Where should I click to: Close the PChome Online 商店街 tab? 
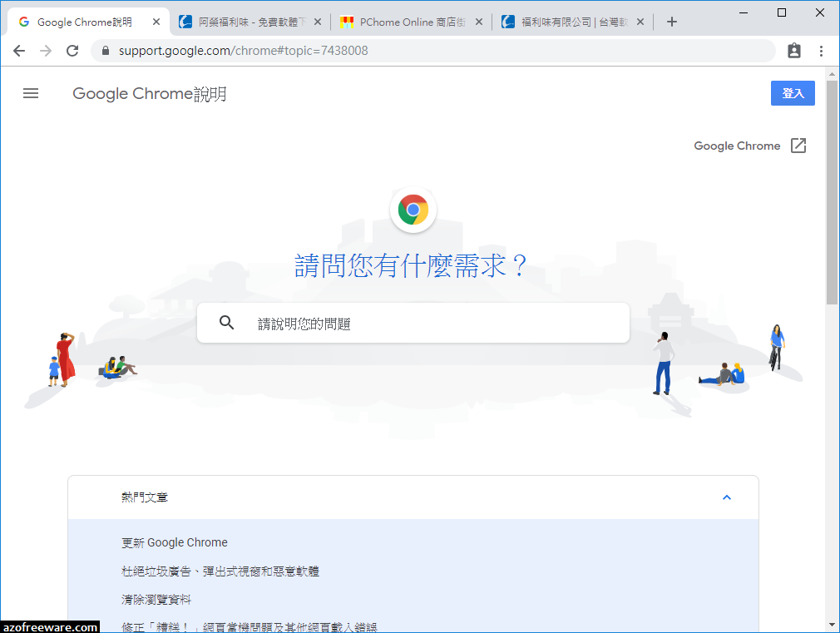[479, 22]
